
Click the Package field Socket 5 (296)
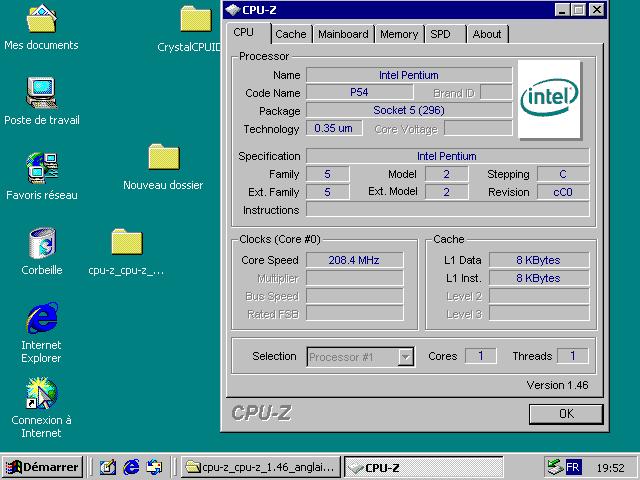coord(409,110)
